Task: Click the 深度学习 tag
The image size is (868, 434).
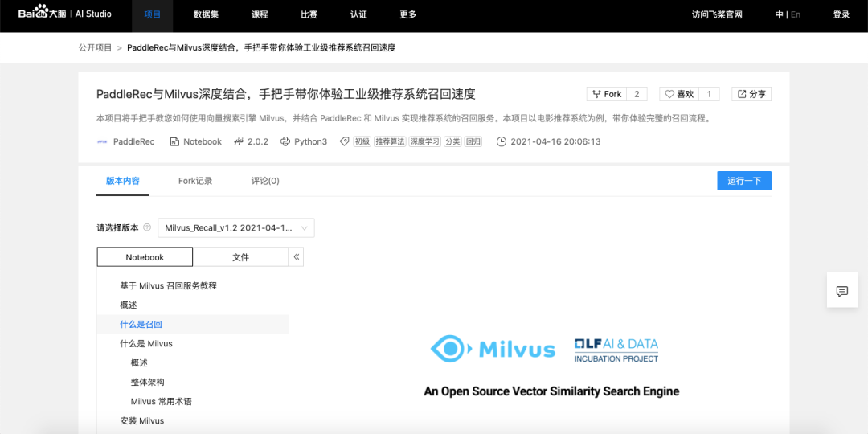Action: point(424,141)
